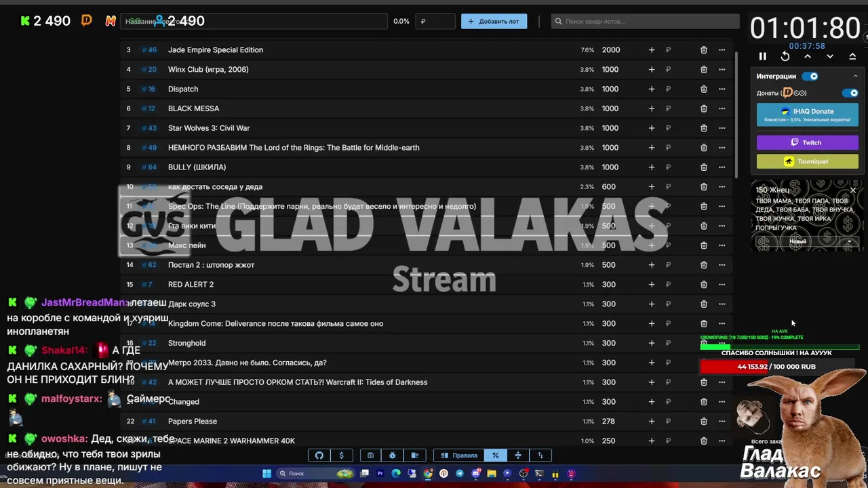Click the save icon in bottom toolbar
The width and height of the screenshot is (868, 488).
[370, 455]
